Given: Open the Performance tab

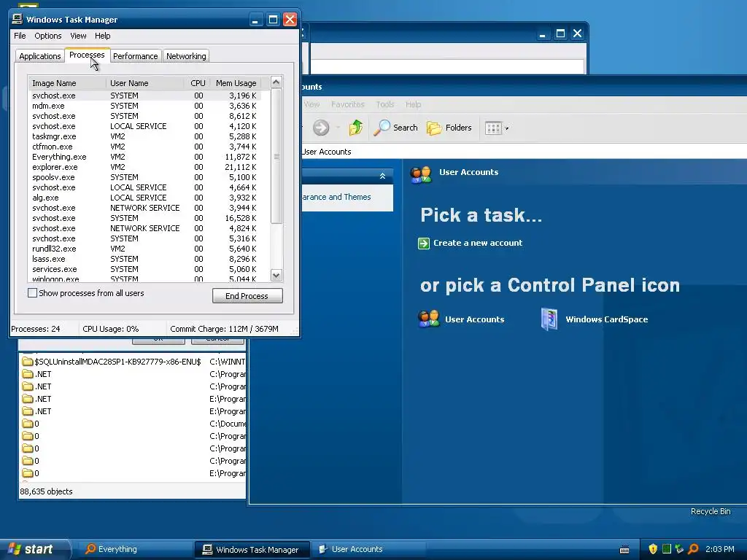Looking at the screenshot, I should coord(135,55).
